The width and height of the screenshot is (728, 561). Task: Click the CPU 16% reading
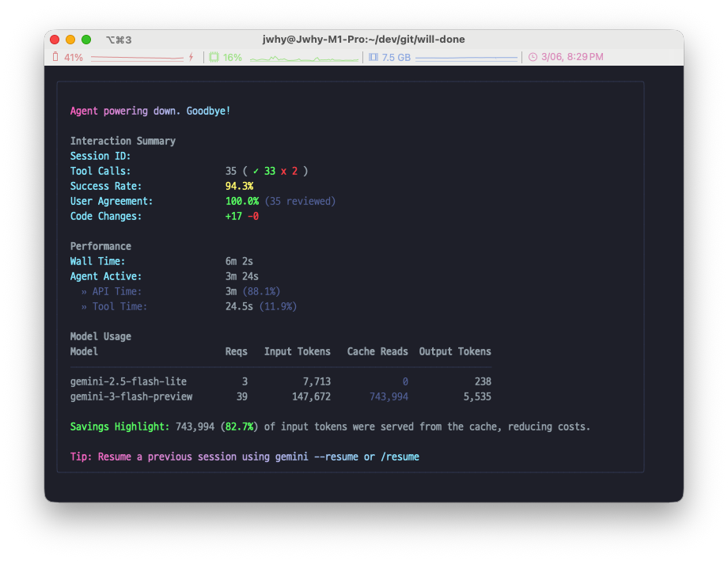(232, 58)
